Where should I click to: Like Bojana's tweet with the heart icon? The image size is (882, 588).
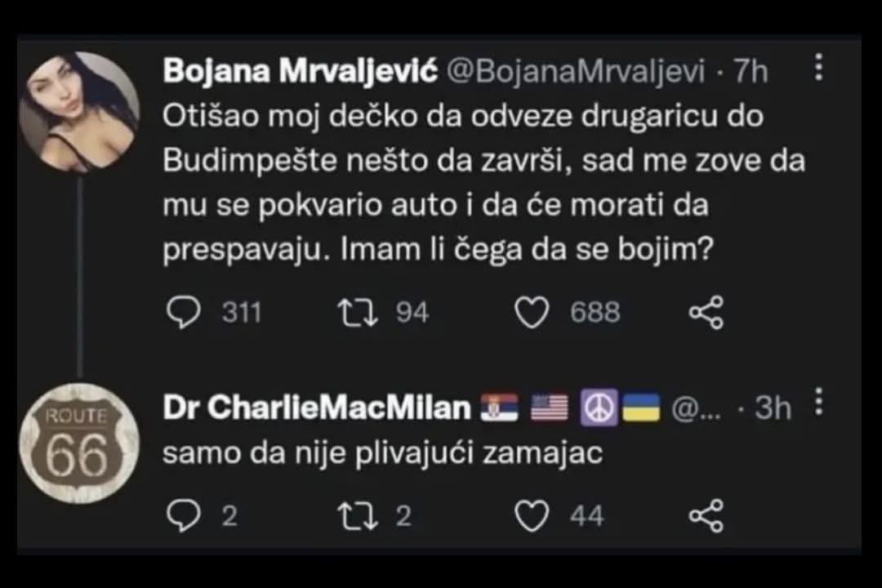click(532, 313)
